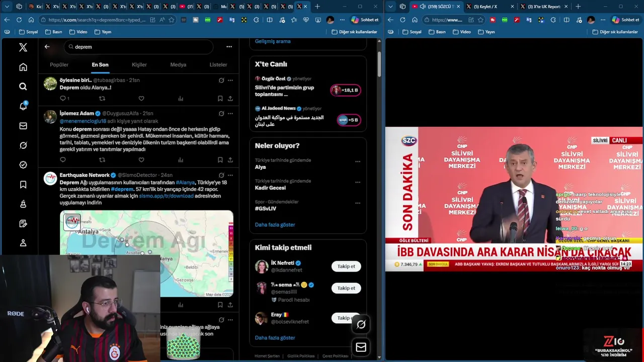Click Gelişmiş arama link
The width and height of the screenshot is (644, 362).
click(273, 41)
